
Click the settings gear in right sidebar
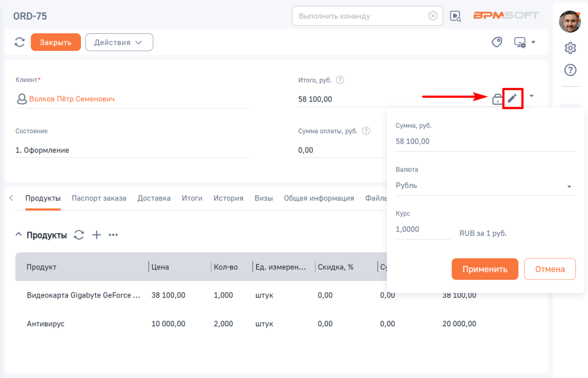[x=570, y=48]
